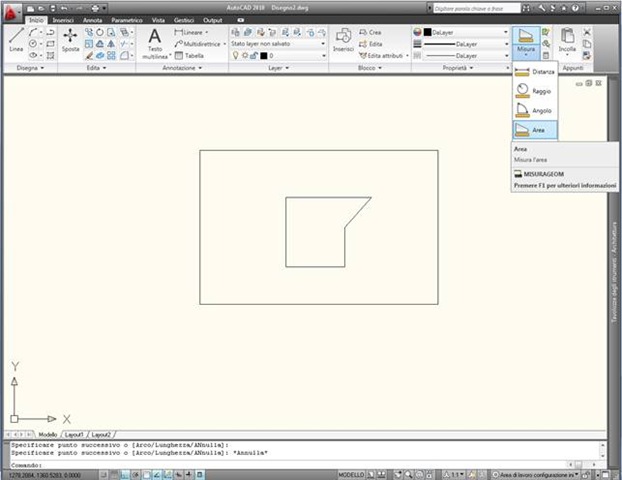The image size is (622, 480).
Task: Click the Tabella button
Action: click(190, 56)
